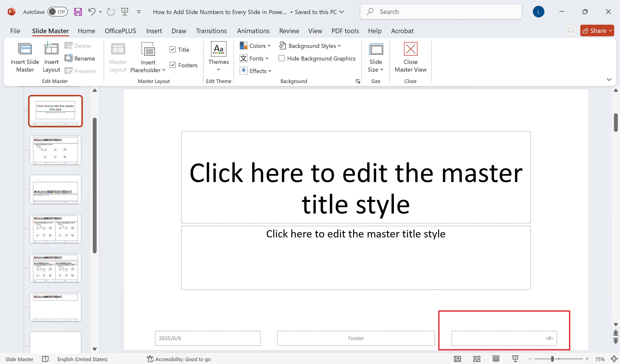The image size is (620, 364).
Task: Click Close Master View
Action: 410,57
